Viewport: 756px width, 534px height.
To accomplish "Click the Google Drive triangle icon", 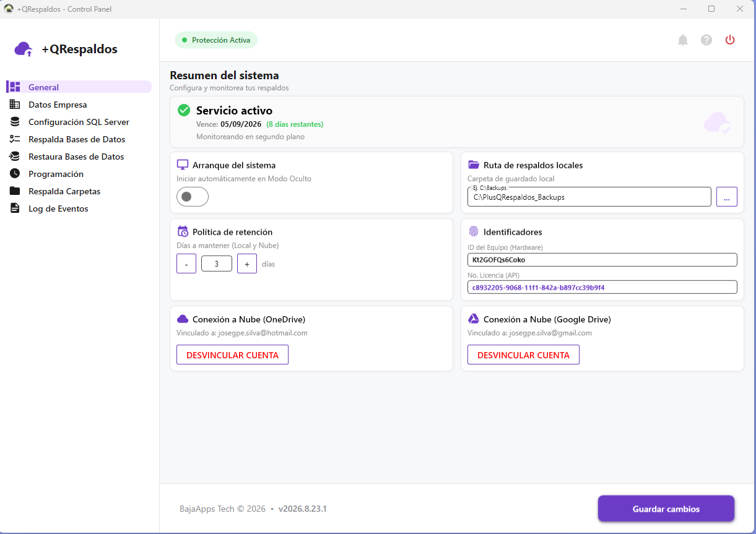I will 474,319.
